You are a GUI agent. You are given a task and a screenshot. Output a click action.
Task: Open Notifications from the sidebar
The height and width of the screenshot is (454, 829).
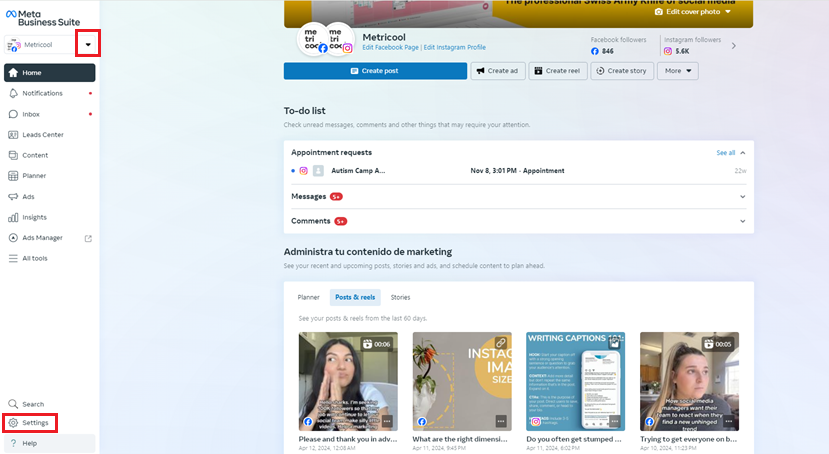click(x=42, y=93)
